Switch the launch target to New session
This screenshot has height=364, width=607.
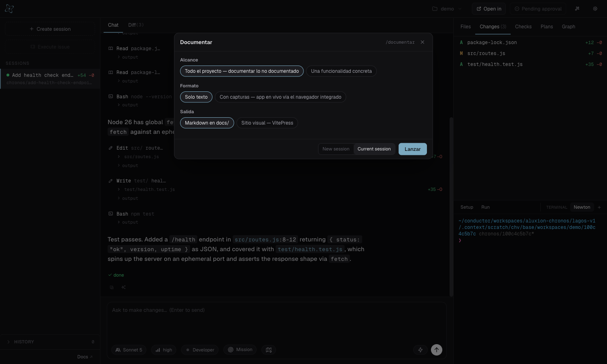(336, 149)
